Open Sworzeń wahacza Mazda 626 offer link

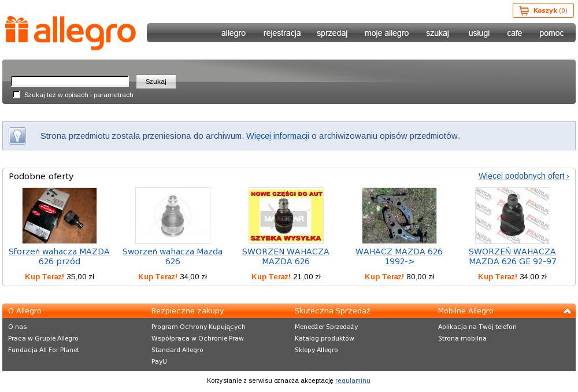click(172, 256)
